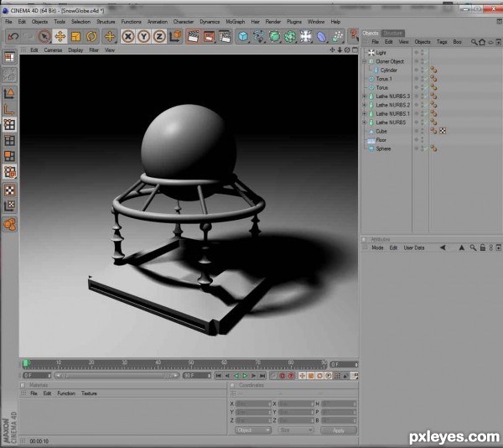Toggle the Z axis lock
503x448 pixels.
click(x=159, y=37)
